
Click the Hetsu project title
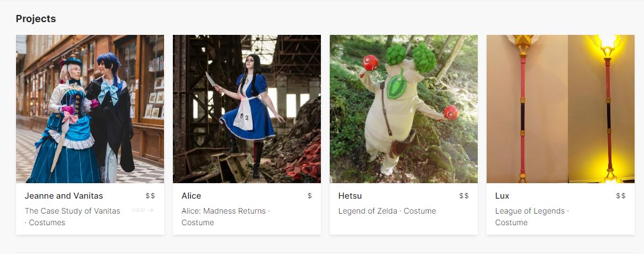tap(350, 196)
